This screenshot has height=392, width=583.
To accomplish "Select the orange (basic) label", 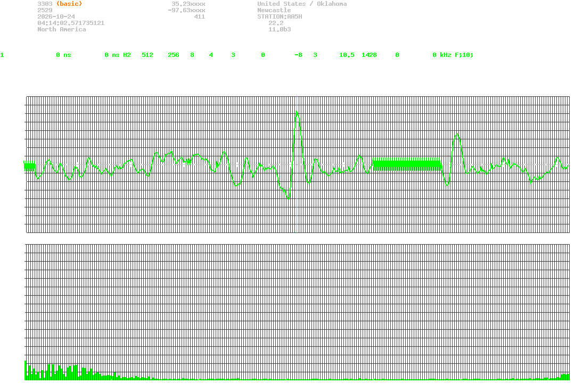I will 69,4.
